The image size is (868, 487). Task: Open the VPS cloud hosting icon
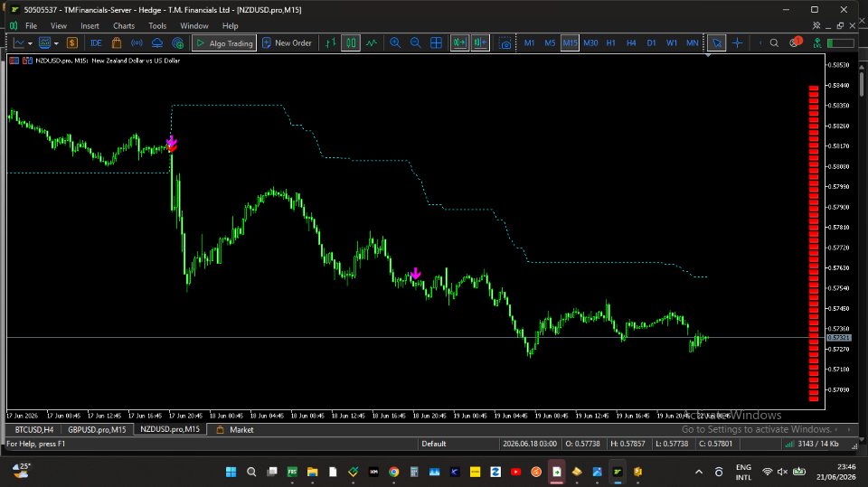pos(157,42)
